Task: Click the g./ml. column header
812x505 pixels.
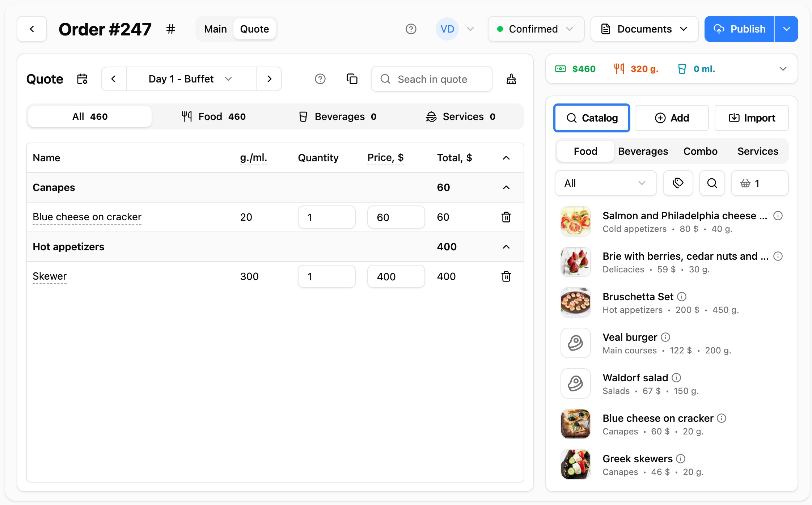Action: (254, 158)
